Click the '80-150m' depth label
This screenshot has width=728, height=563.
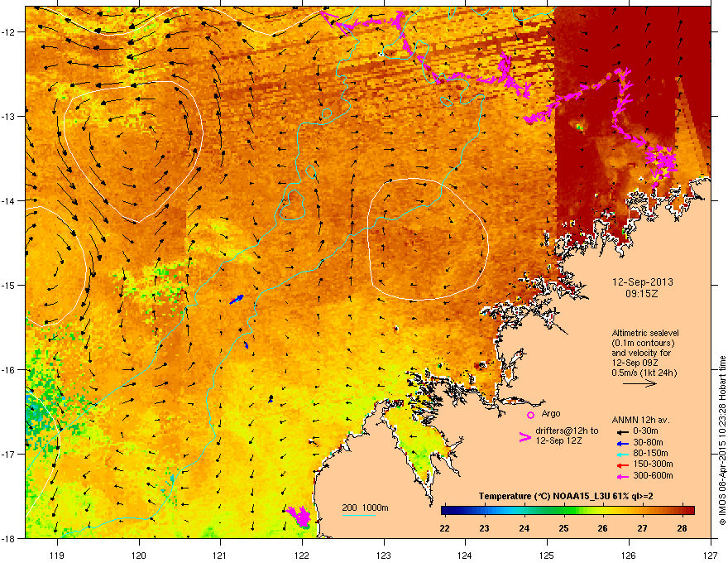[650, 454]
